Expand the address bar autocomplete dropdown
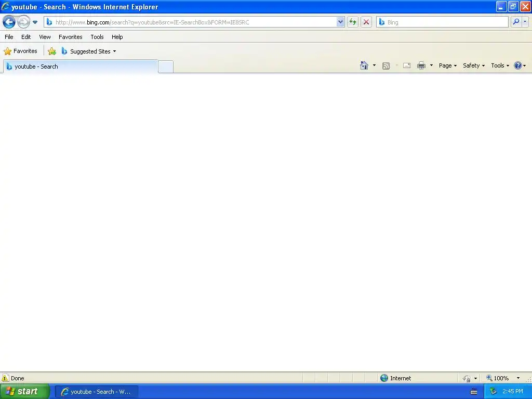This screenshot has height=399, width=532. point(340,22)
